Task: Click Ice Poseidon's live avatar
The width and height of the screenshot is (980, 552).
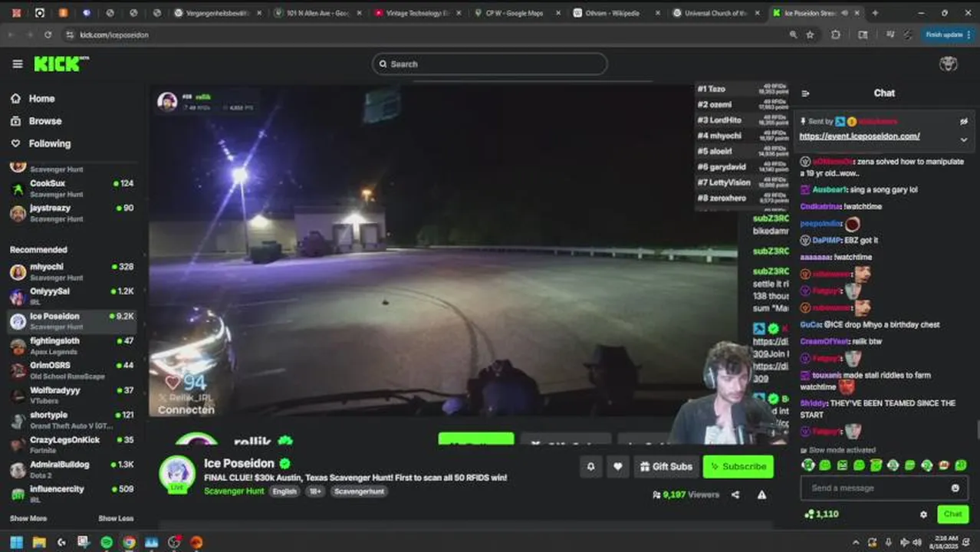Action: point(177,474)
